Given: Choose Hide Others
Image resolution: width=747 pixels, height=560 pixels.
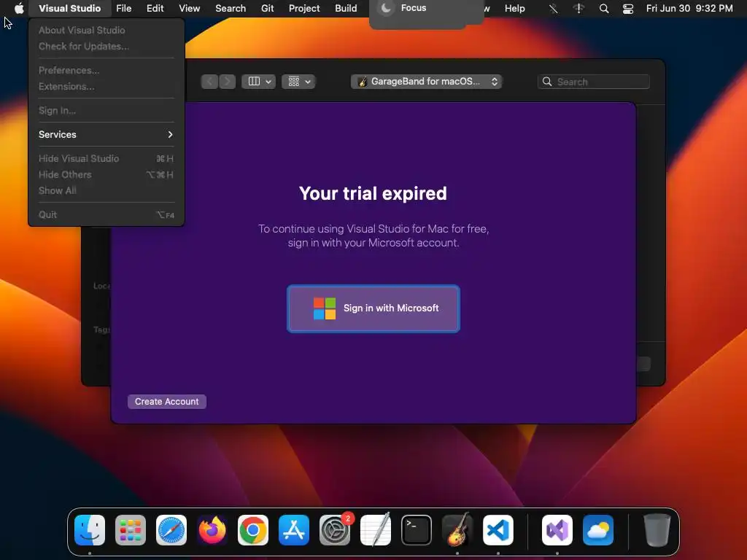Looking at the screenshot, I should click(106, 175).
